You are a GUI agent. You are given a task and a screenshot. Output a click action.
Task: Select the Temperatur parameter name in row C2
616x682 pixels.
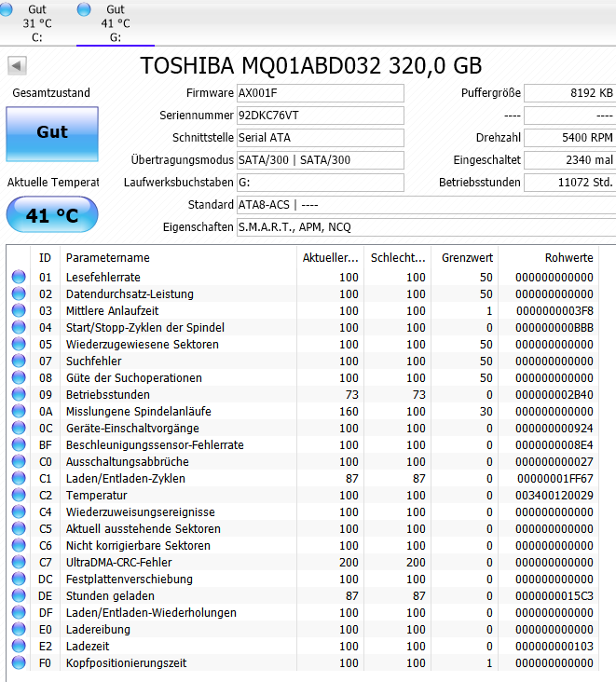tap(97, 495)
